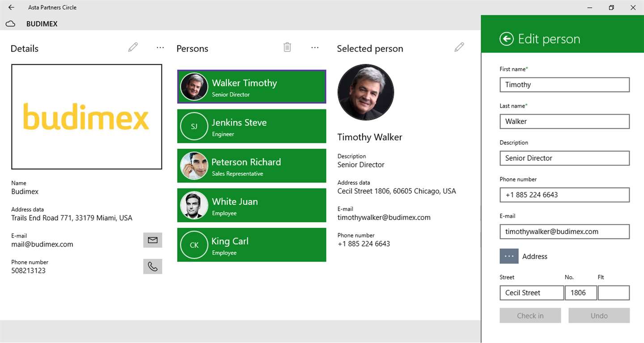Viewport: 644px width, 343px height.
Task: Select Jenkins Steve person card
Action: tap(252, 126)
